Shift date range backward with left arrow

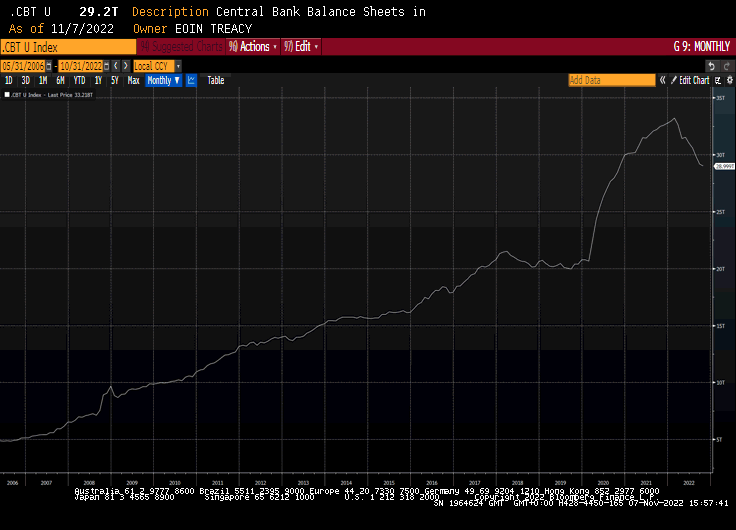[116, 66]
